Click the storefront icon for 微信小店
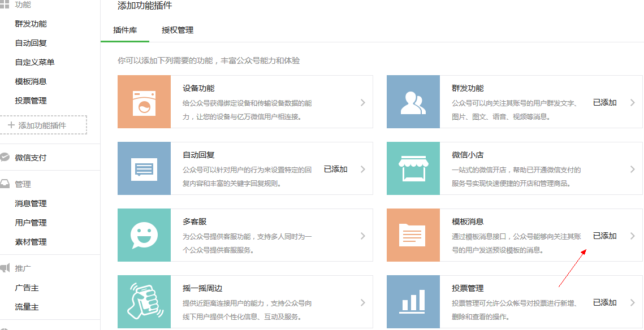 tap(413, 168)
